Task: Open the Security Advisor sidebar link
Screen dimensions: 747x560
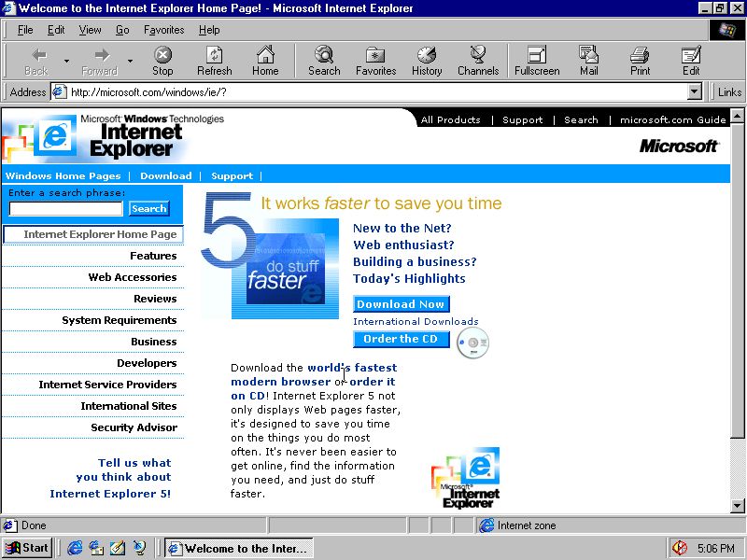Action: 134,427
